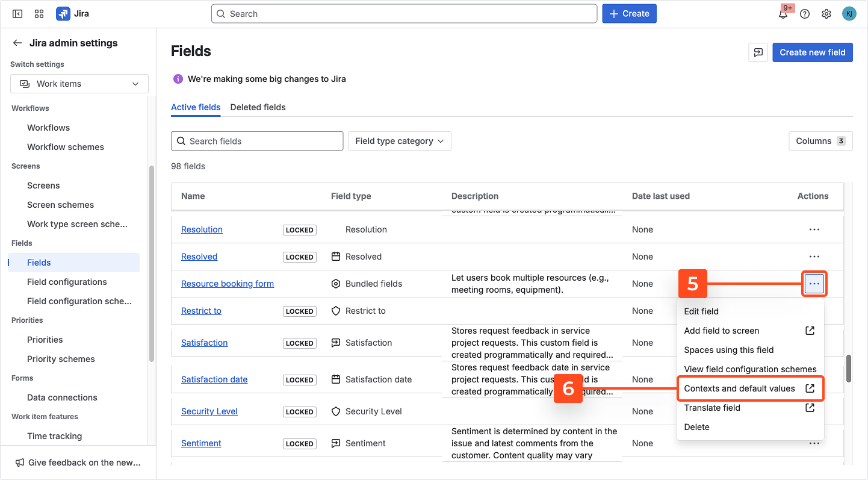Image resolution: width=868 pixels, height=480 pixels.
Task: Click the feedback icon beside Create new field
Action: pyautogui.click(x=758, y=52)
